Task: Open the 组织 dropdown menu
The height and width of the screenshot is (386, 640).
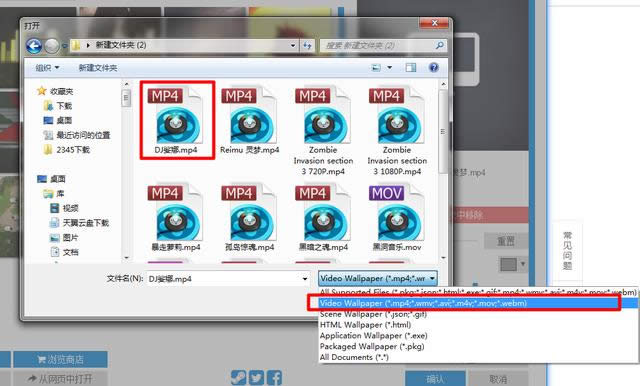Action: click(x=47, y=68)
